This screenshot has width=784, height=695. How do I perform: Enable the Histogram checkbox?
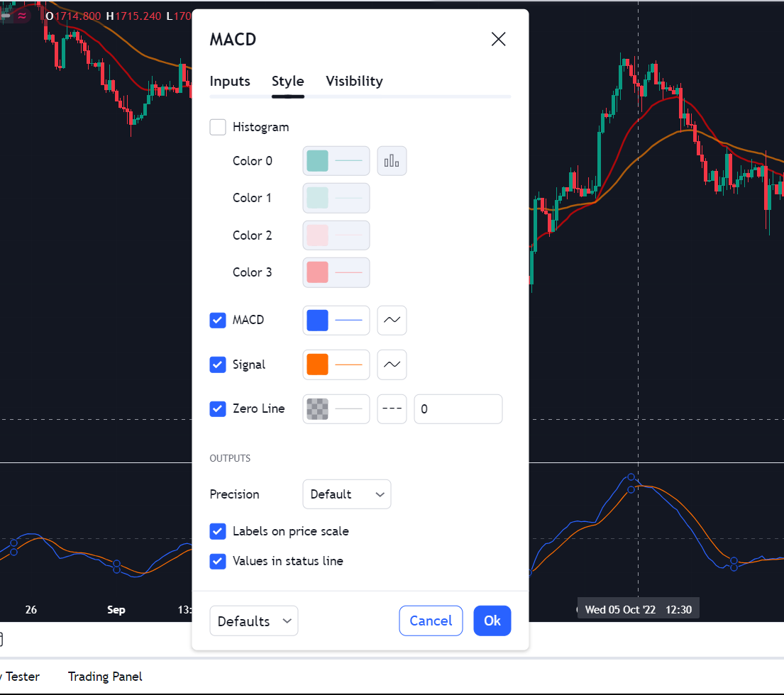(218, 127)
